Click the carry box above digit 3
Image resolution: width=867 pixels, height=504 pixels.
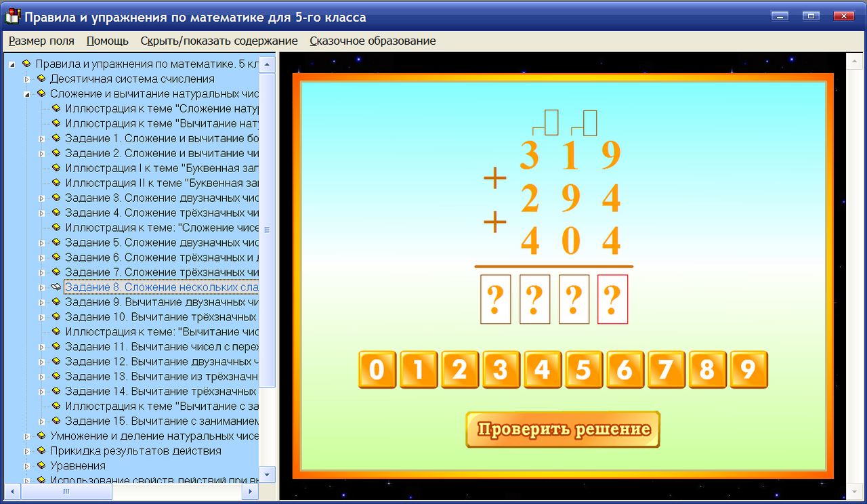pyautogui.click(x=551, y=123)
